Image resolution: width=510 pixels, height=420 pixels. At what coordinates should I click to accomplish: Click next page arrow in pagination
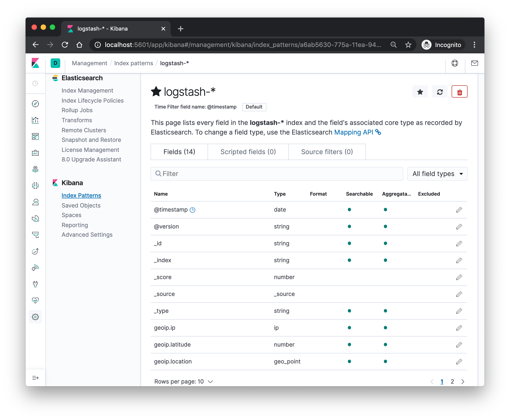463,381
